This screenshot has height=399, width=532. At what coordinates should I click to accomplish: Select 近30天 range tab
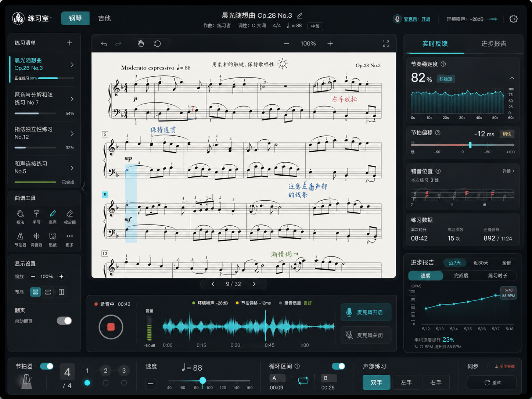[x=481, y=263]
